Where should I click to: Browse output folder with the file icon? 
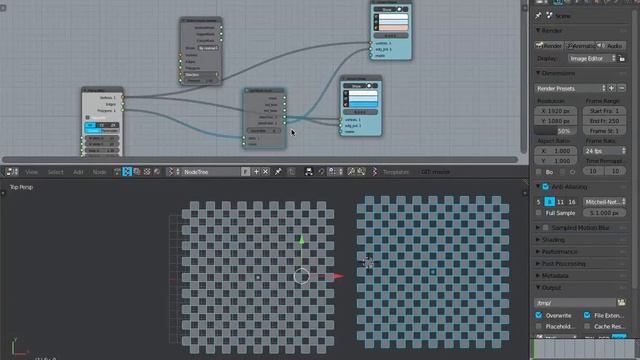[x=621, y=302]
